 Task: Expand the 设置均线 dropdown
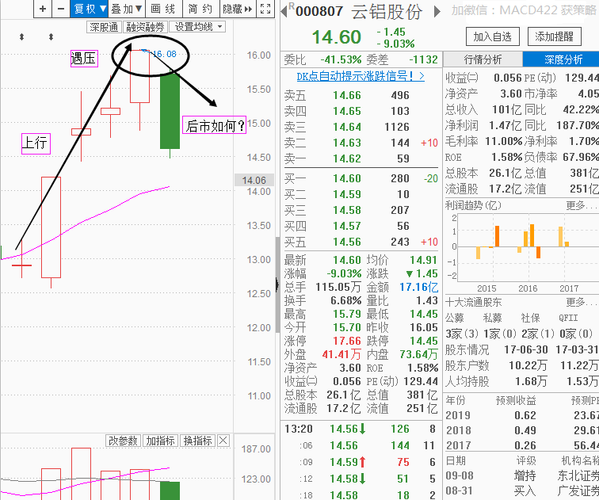click(x=198, y=27)
